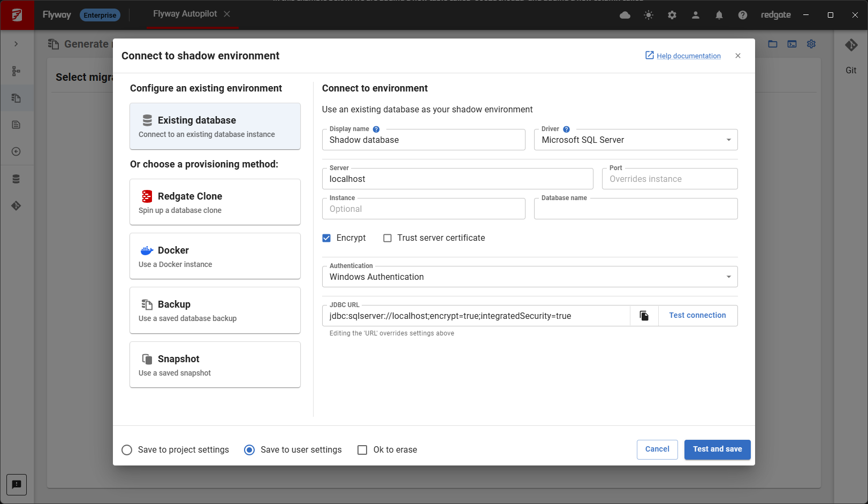Image resolution: width=868 pixels, height=504 pixels.
Task: Select Save to project settings radio
Action: (x=127, y=450)
